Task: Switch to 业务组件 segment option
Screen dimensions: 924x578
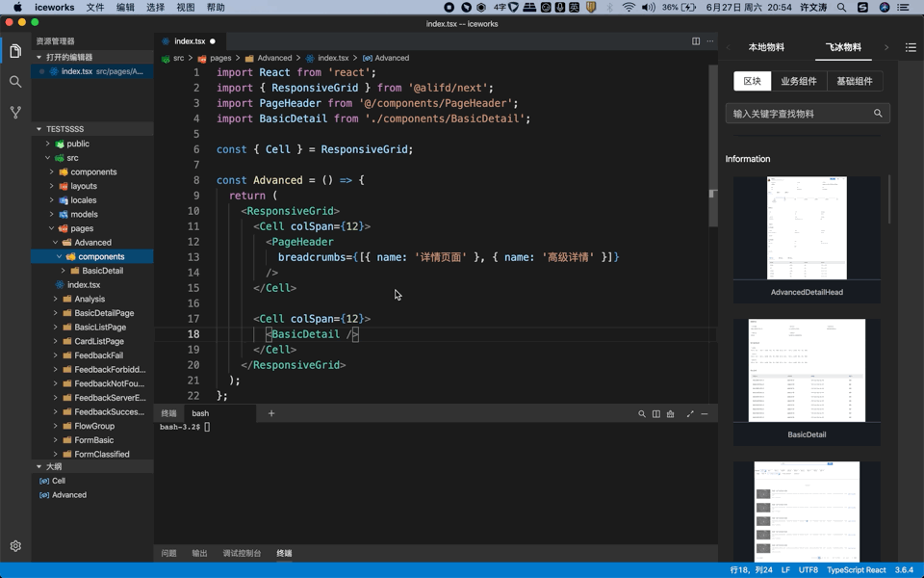Action: (x=799, y=82)
